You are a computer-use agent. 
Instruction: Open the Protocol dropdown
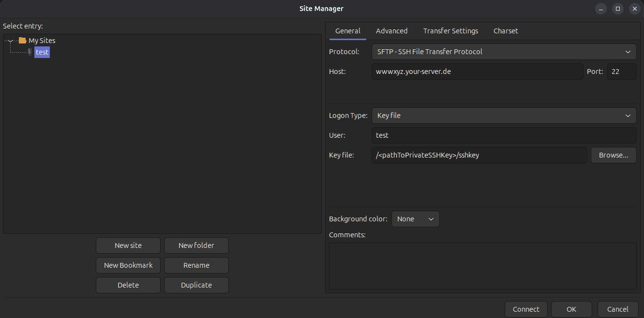pos(504,52)
